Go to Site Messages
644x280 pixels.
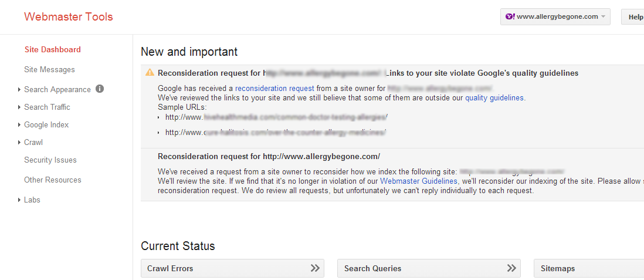pyautogui.click(x=49, y=70)
